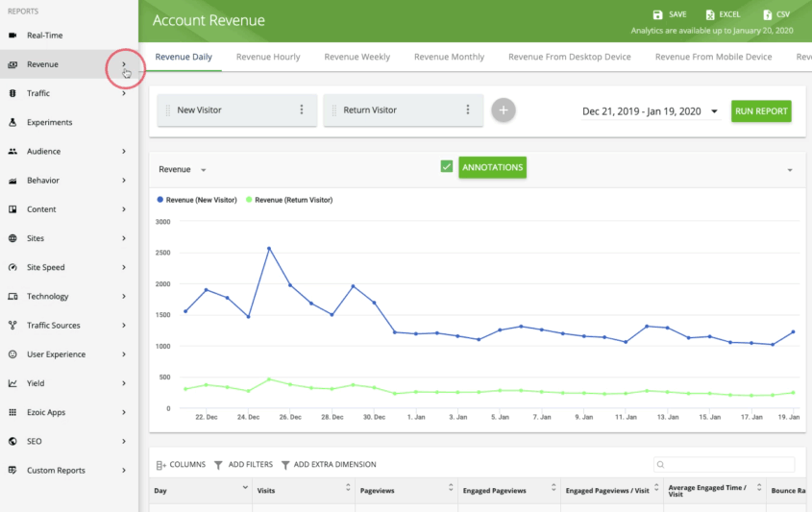812x512 pixels.
Task: Click the RUN REPORT button
Action: (x=761, y=111)
